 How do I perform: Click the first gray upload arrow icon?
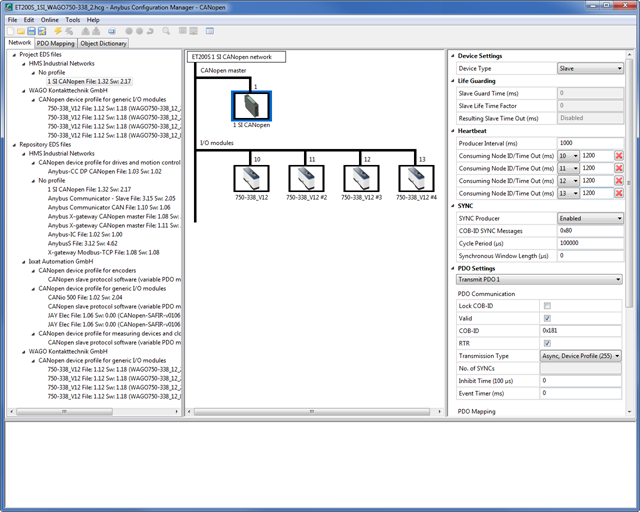tap(85, 31)
